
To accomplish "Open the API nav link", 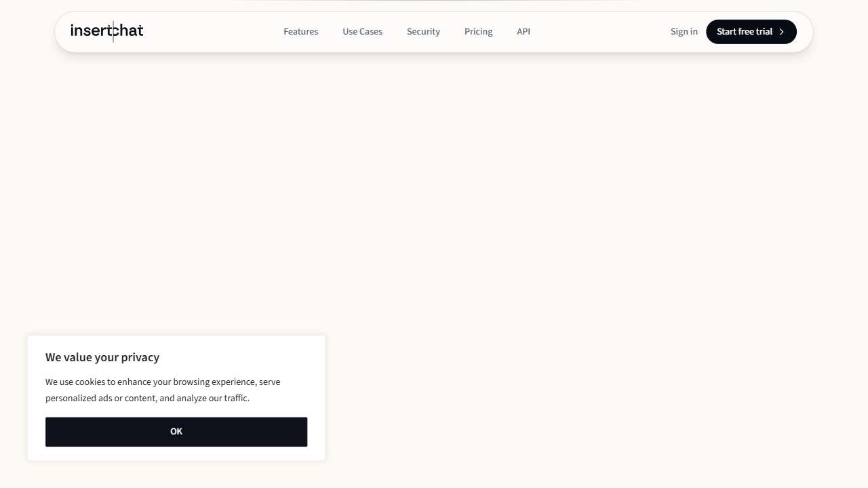I will click(524, 32).
